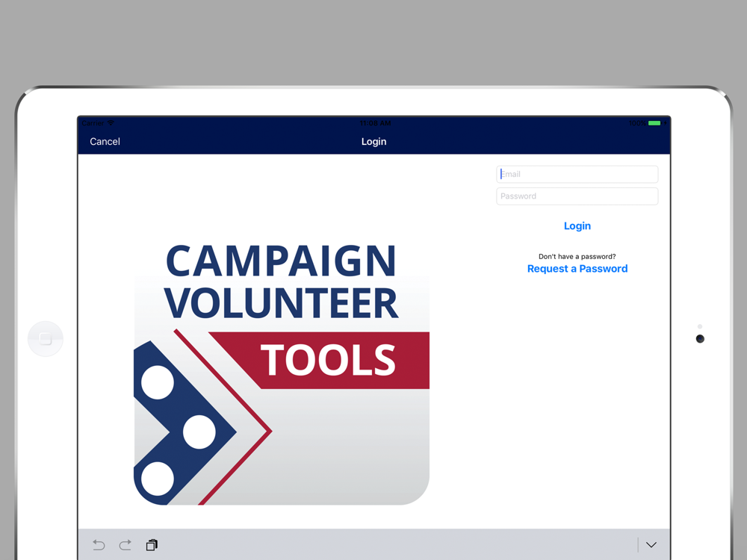Tap the iPad home button
This screenshot has height=560, width=747.
pos(46,338)
